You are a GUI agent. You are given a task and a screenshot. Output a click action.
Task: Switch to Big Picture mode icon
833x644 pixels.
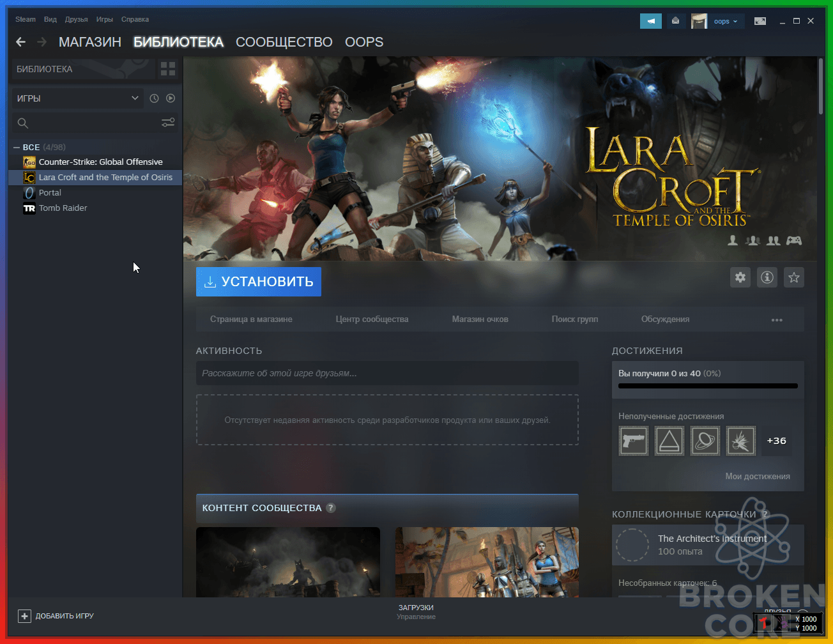760,21
